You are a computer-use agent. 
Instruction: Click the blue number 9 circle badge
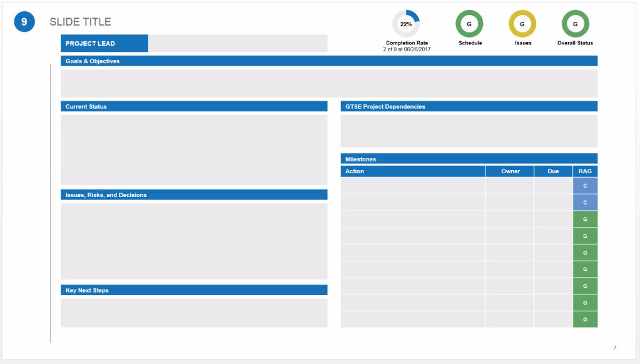tap(24, 22)
